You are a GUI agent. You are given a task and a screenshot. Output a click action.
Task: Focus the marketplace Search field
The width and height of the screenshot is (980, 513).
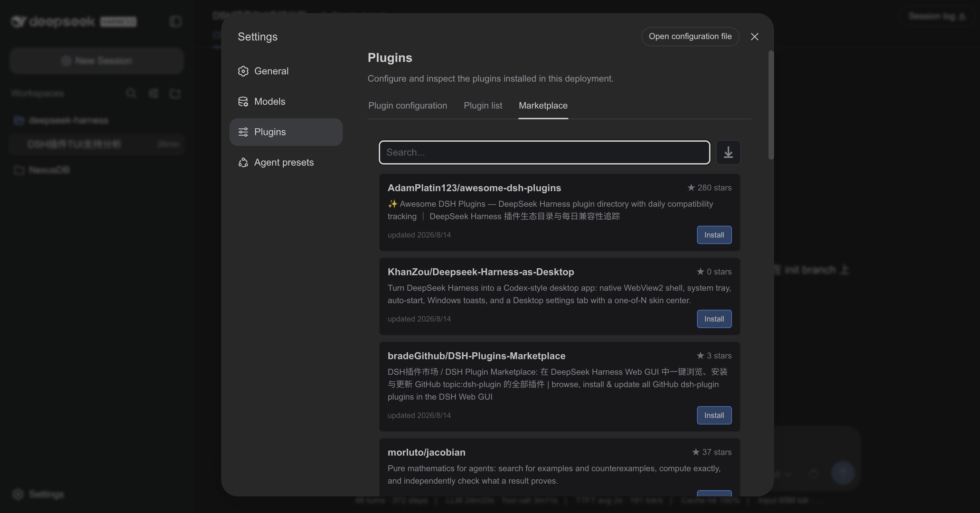[544, 152]
